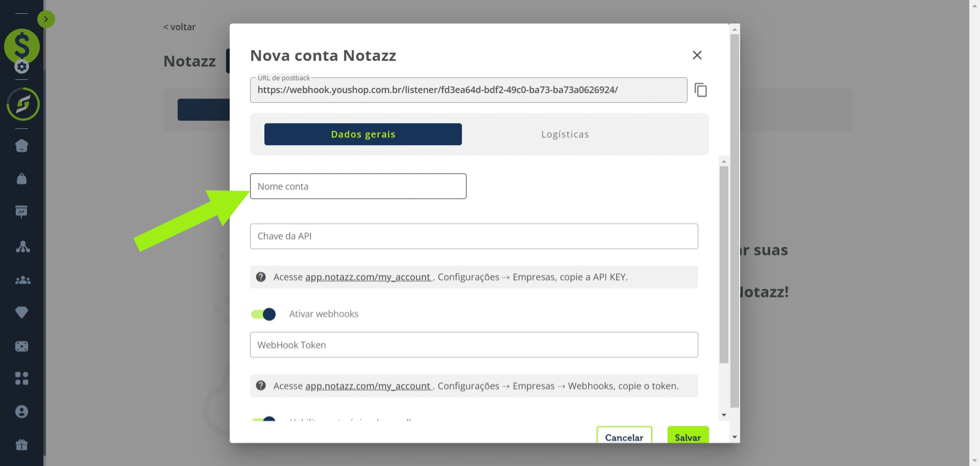The width and height of the screenshot is (980, 466).
Task: Click the Cancelar button
Action: (x=624, y=435)
